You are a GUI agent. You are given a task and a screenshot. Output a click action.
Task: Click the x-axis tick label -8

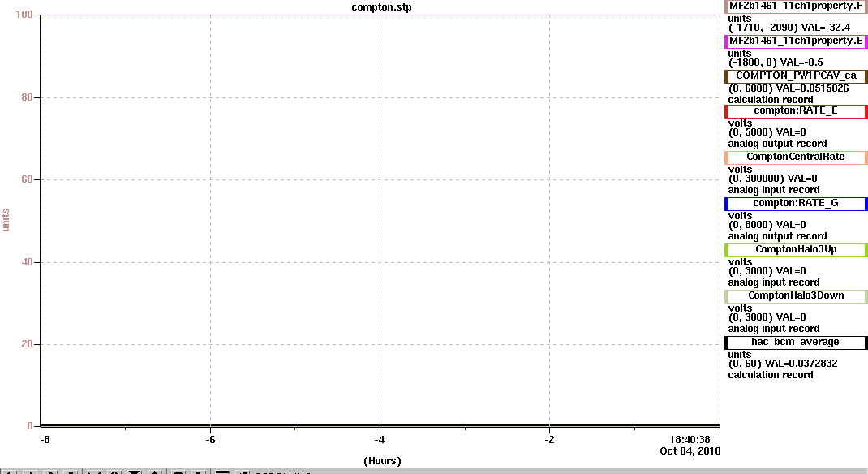click(x=45, y=440)
